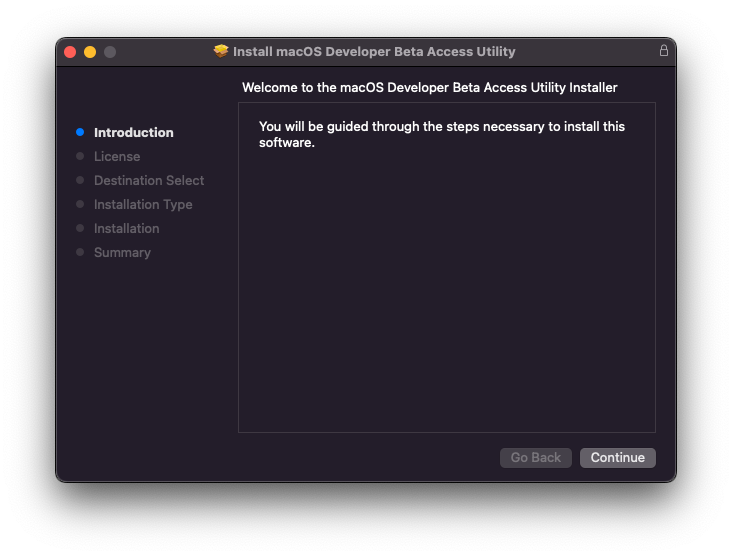
Task: Click the window title text in title bar
Action: (374, 51)
